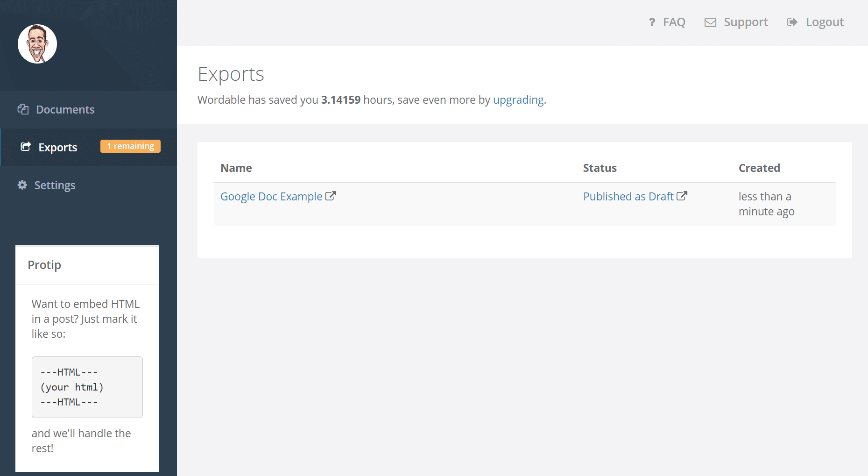868x476 pixels.
Task: Click 'Want to embed HTML' tip text
Action: click(85, 319)
